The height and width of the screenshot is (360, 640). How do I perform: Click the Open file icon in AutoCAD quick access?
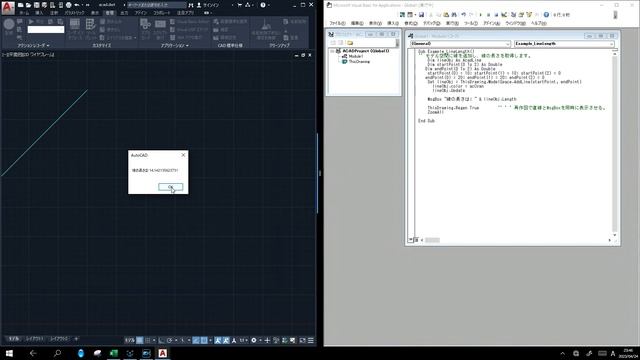click(29, 5)
